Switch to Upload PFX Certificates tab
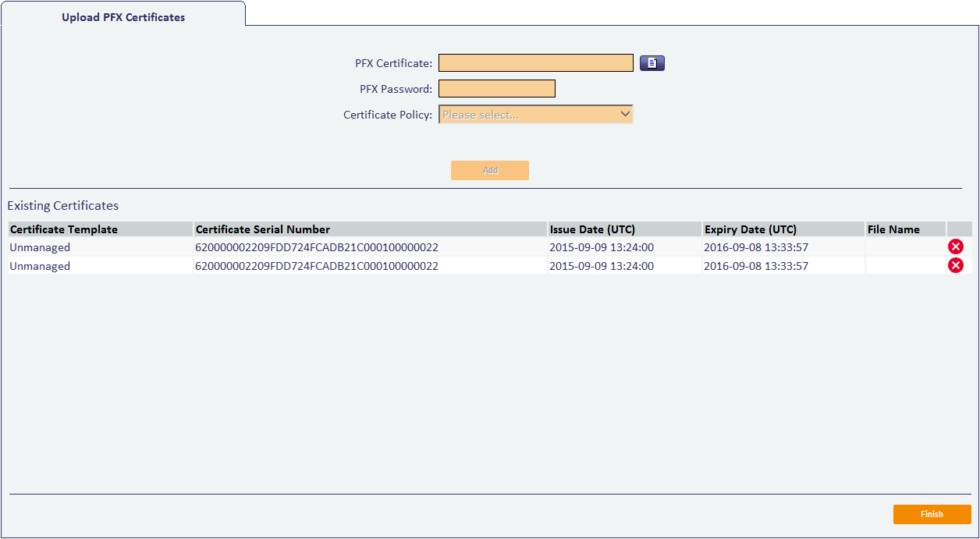The width and height of the screenshot is (980, 539). pyautogui.click(x=123, y=16)
